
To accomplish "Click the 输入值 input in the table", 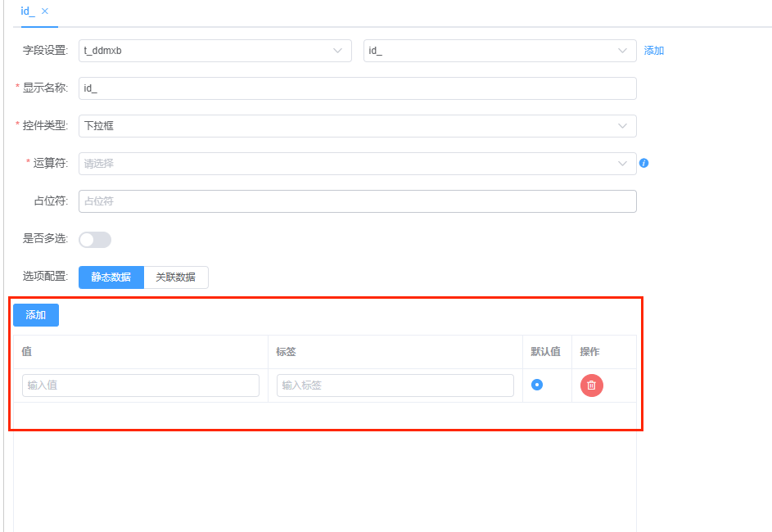I will point(141,385).
